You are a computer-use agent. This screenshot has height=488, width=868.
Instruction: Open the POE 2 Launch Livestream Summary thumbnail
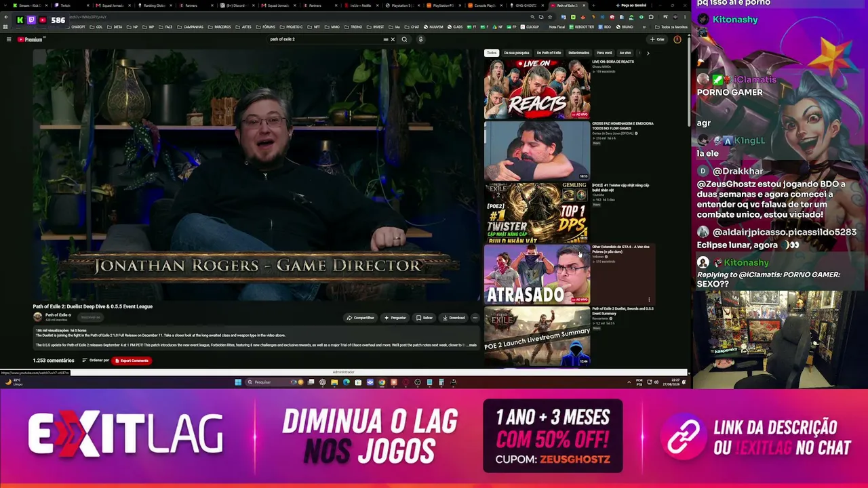(537, 335)
